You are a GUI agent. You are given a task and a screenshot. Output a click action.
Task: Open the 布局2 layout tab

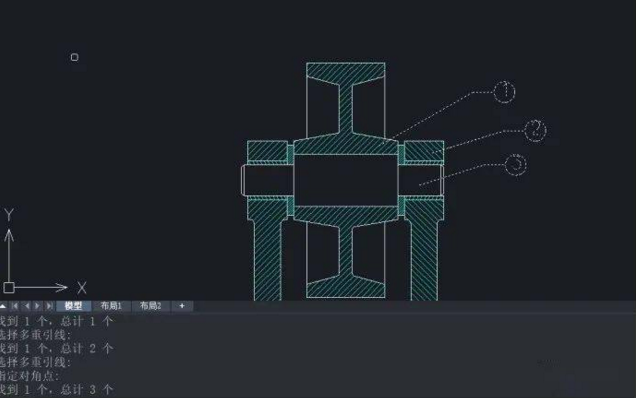tap(150, 306)
